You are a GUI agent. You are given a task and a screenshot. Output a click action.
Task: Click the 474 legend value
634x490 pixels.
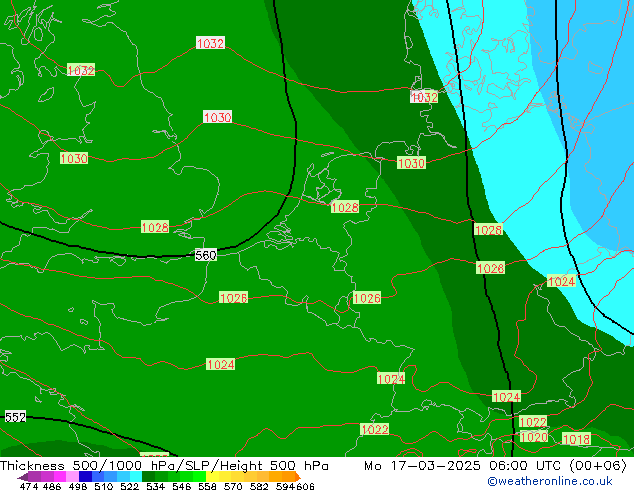click(29, 486)
